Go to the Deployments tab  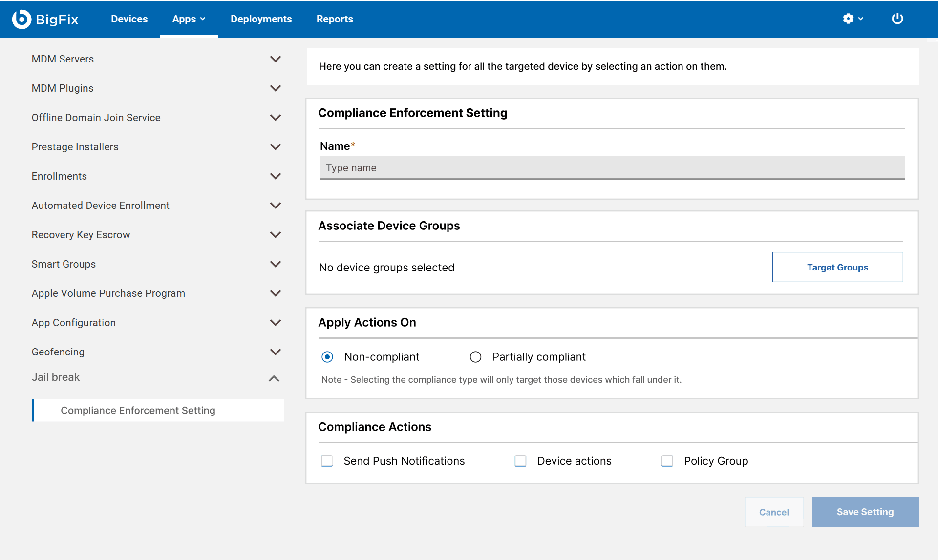tap(261, 19)
